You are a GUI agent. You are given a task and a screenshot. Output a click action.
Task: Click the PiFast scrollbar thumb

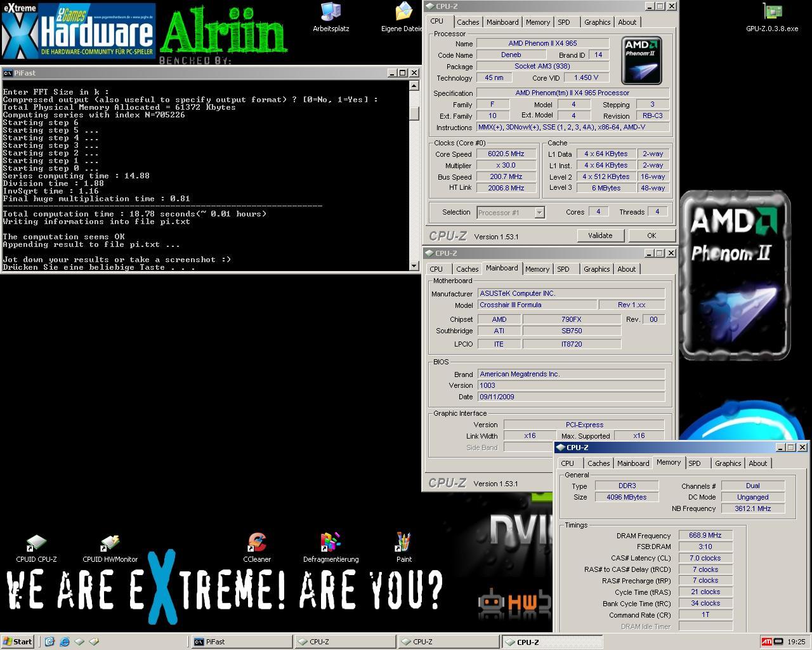click(x=414, y=113)
